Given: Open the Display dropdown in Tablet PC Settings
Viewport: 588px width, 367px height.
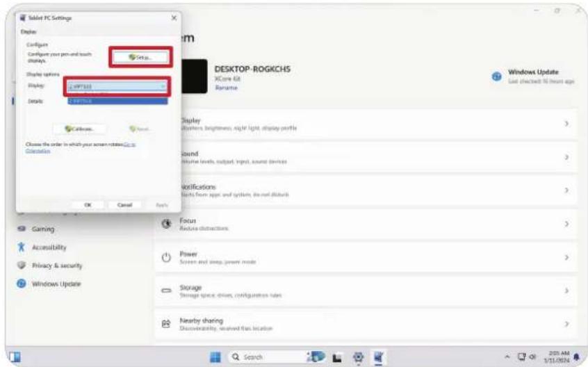Looking at the screenshot, I should tap(117, 87).
